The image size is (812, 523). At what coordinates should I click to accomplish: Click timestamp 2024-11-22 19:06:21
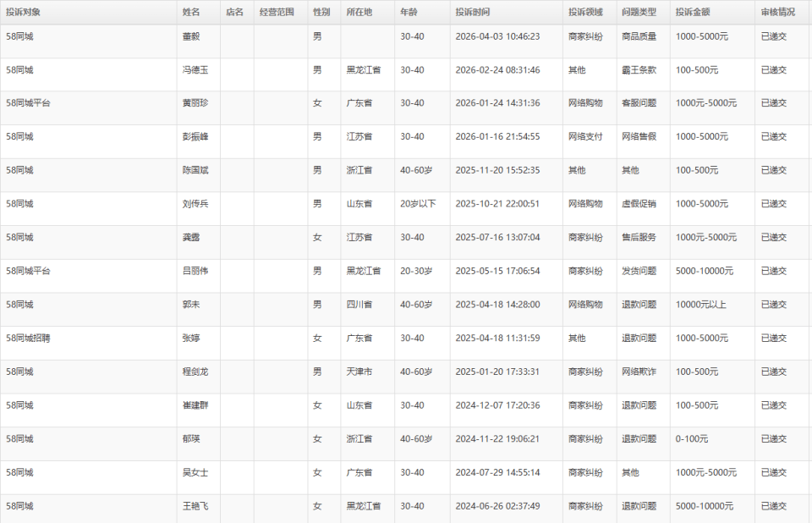coord(497,439)
